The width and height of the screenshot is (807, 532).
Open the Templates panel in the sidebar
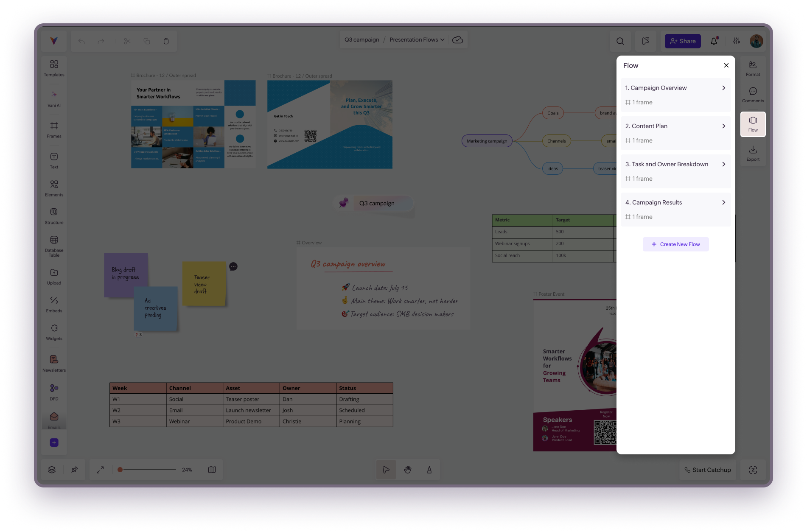(x=54, y=68)
